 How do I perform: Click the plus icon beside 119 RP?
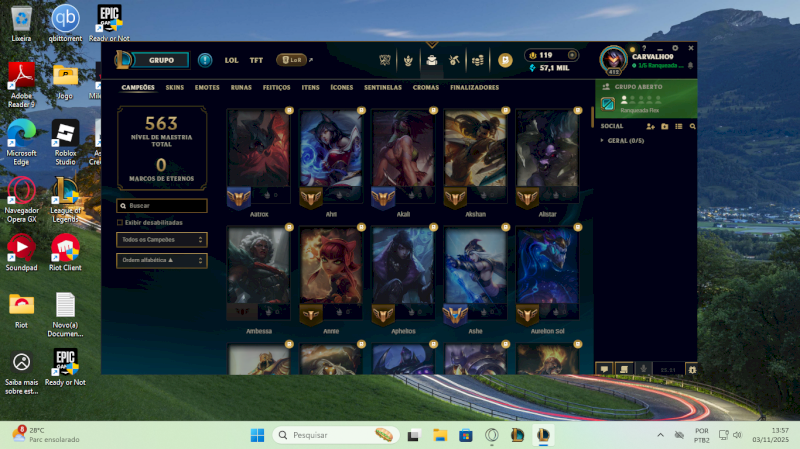[572, 55]
